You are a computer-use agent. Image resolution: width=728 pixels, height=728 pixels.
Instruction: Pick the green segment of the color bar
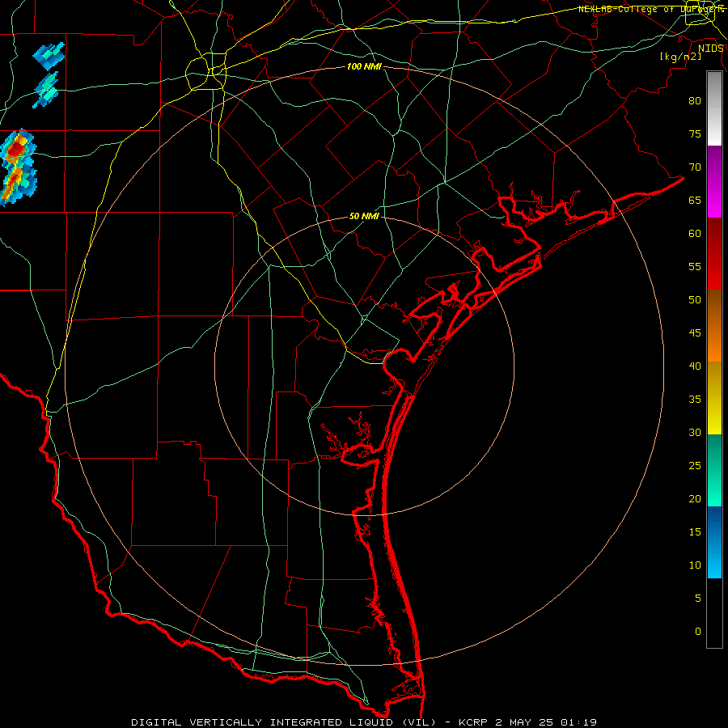point(714,470)
